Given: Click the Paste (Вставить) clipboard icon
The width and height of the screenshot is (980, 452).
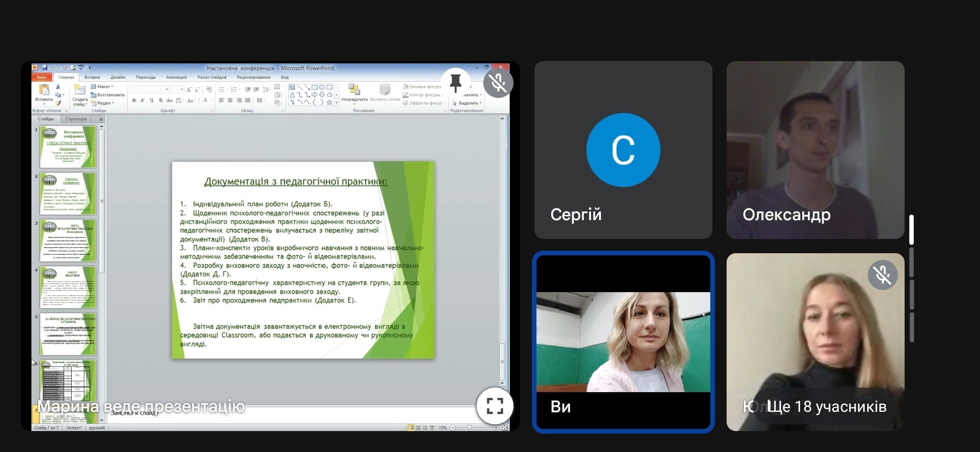Looking at the screenshot, I should point(44,90).
